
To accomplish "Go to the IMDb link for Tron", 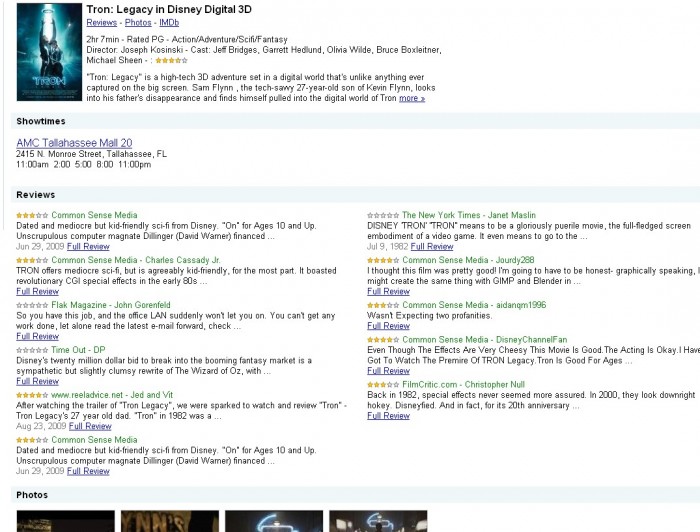I will coord(170,22).
